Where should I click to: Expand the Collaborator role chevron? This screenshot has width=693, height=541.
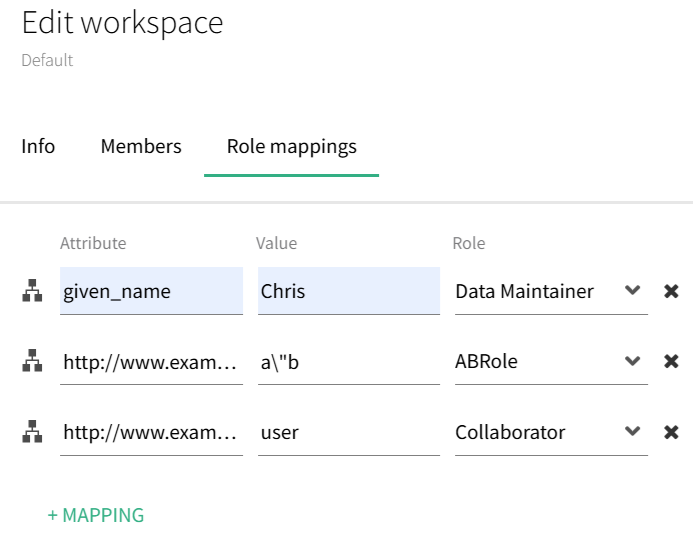click(632, 431)
